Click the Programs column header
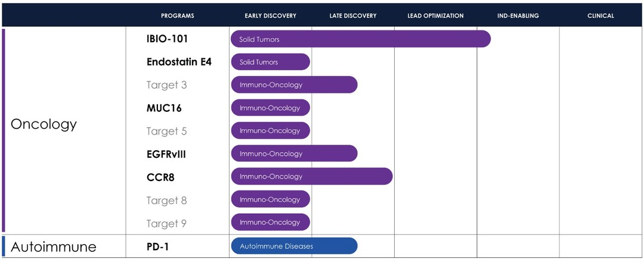This screenshot has width=644, height=262. (177, 15)
